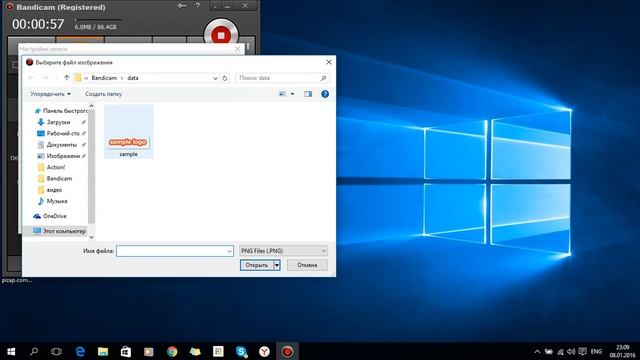Open Skype from taskbar

241,351
